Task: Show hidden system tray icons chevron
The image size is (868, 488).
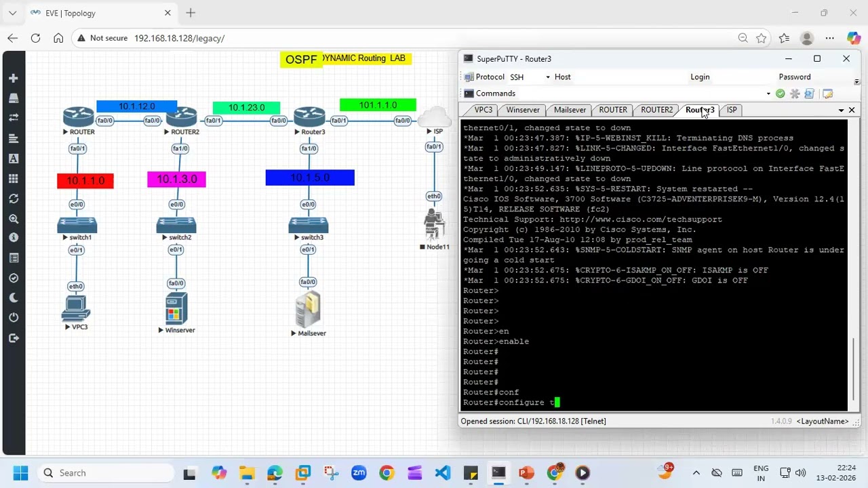Action: (696, 473)
